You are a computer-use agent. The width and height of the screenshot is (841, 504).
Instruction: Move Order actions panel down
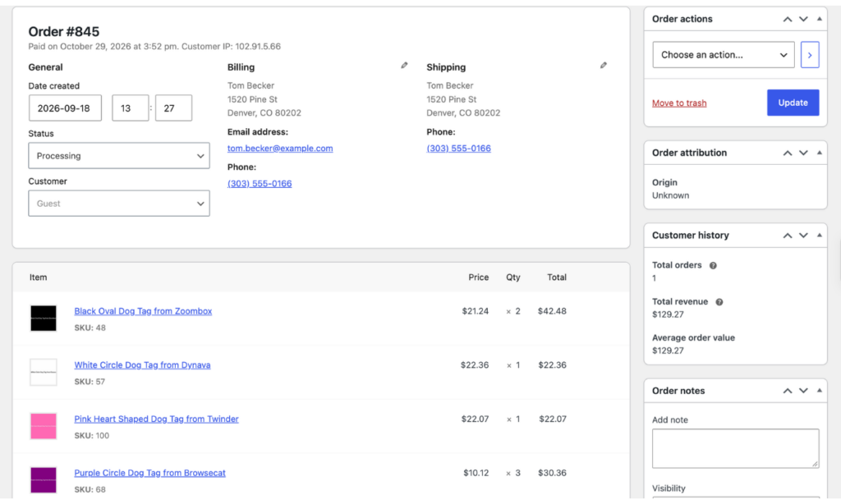(803, 19)
